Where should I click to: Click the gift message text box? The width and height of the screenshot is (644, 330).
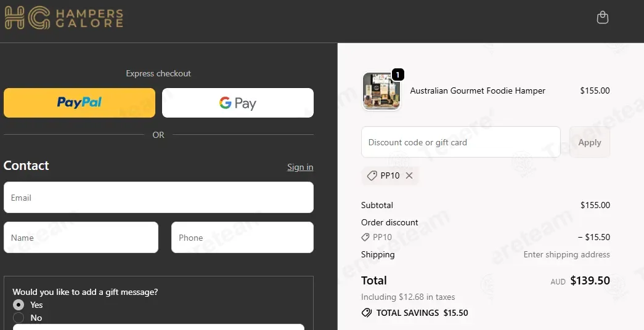[x=158, y=326]
